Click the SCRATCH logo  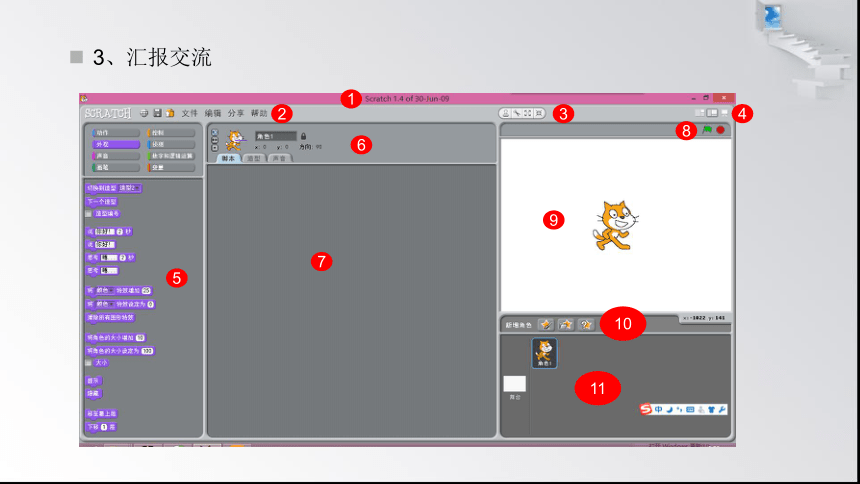pos(108,113)
